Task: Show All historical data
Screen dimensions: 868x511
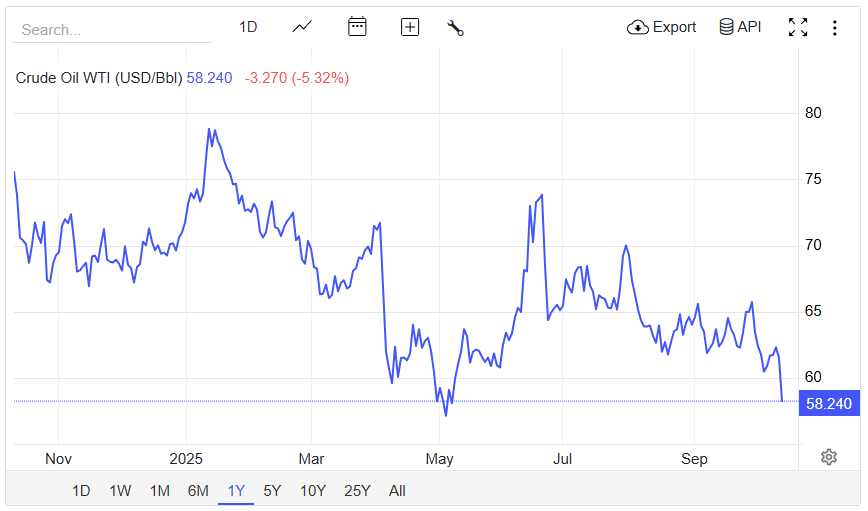Action: [x=397, y=491]
